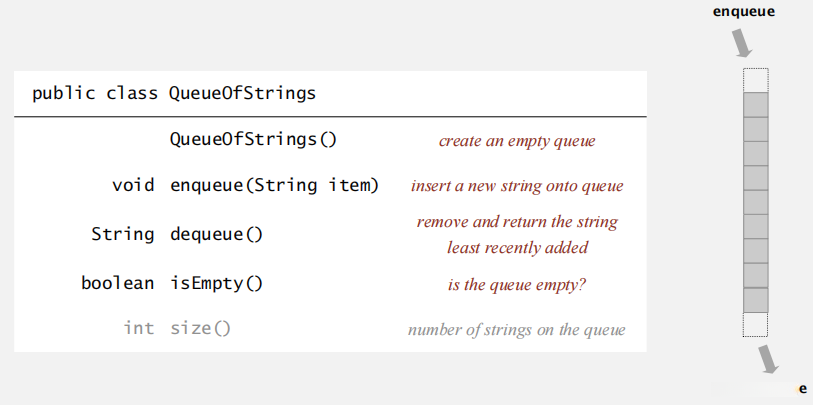Click the gray arrow beneath the queue column

tap(767, 358)
